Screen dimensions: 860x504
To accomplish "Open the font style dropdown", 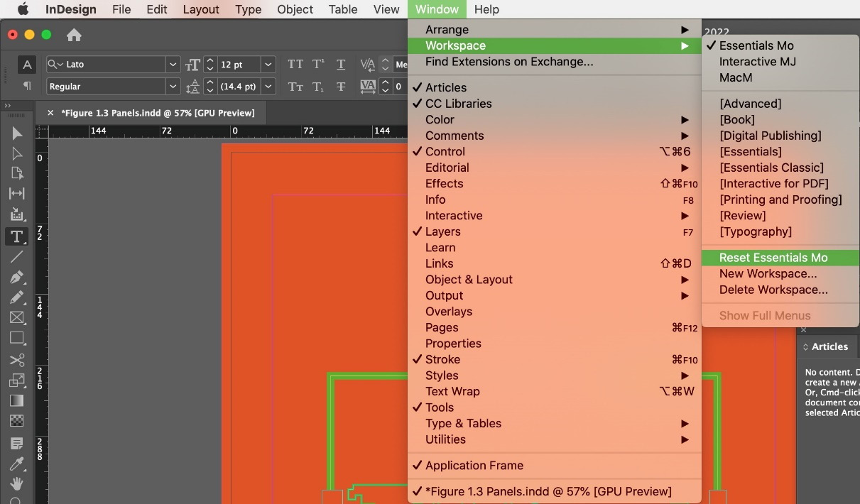I will (173, 87).
